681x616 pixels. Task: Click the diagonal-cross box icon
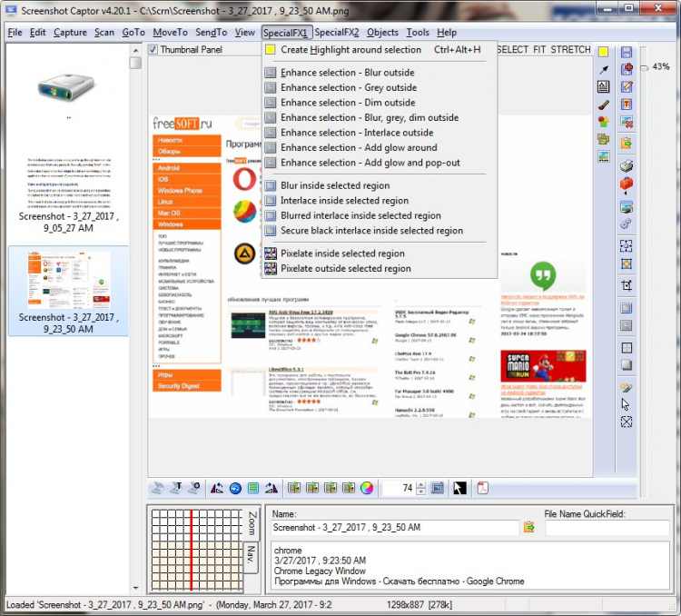627,422
